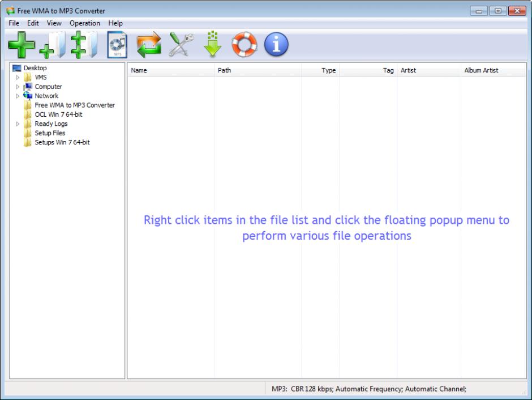This screenshot has height=400, width=532.
Task: Select Network in folder tree
Action: (46, 96)
